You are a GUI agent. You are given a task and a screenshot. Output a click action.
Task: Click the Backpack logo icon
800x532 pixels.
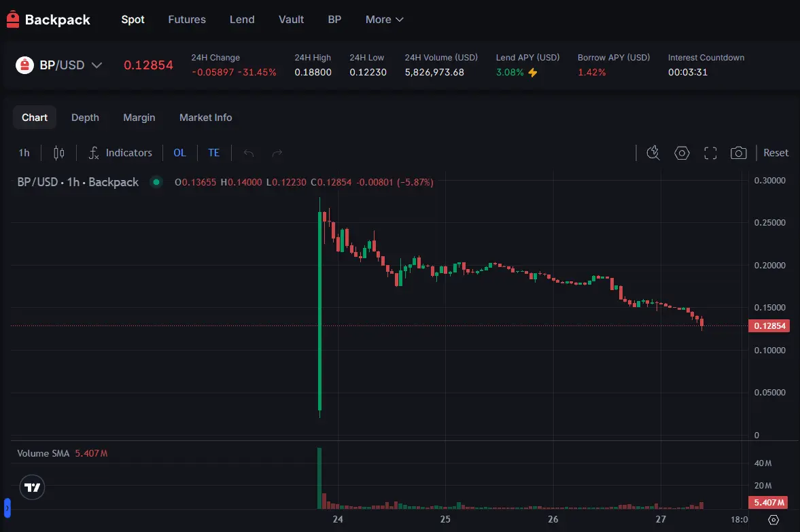(13, 20)
